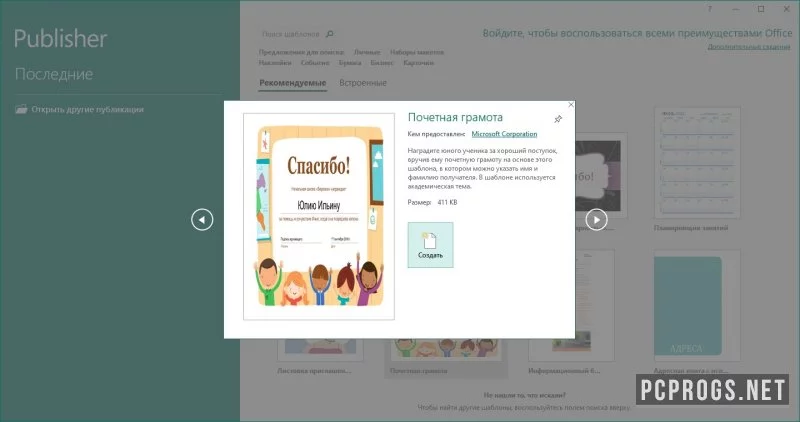The width and height of the screenshot is (800, 422).
Task: Select the Личные search suggestion
Action: point(367,52)
